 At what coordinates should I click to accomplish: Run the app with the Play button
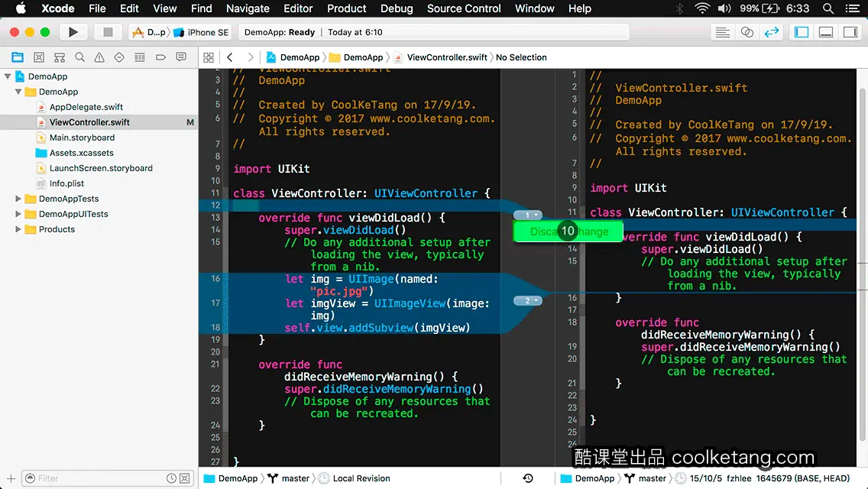73,32
